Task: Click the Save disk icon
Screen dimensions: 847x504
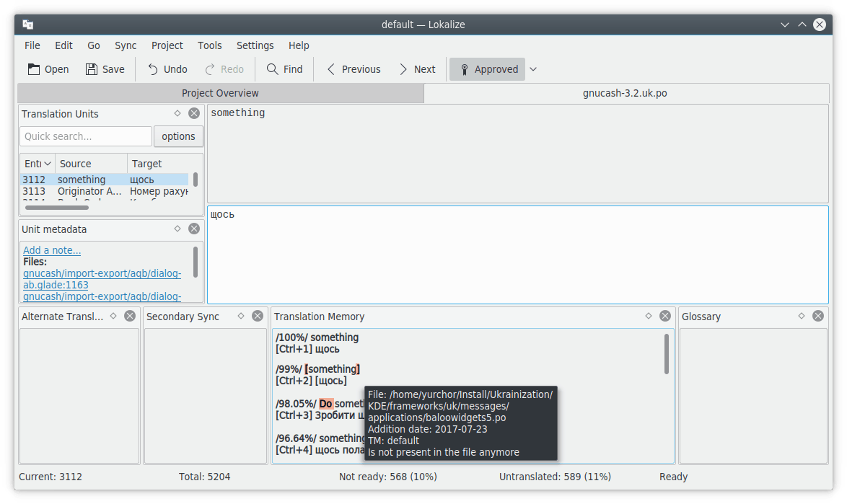Action: point(92,69)
